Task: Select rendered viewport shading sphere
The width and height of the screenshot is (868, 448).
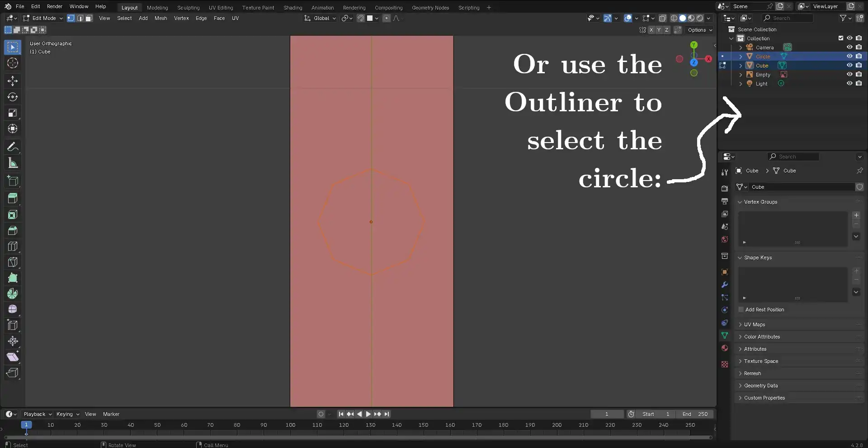Action: point(700,18)
